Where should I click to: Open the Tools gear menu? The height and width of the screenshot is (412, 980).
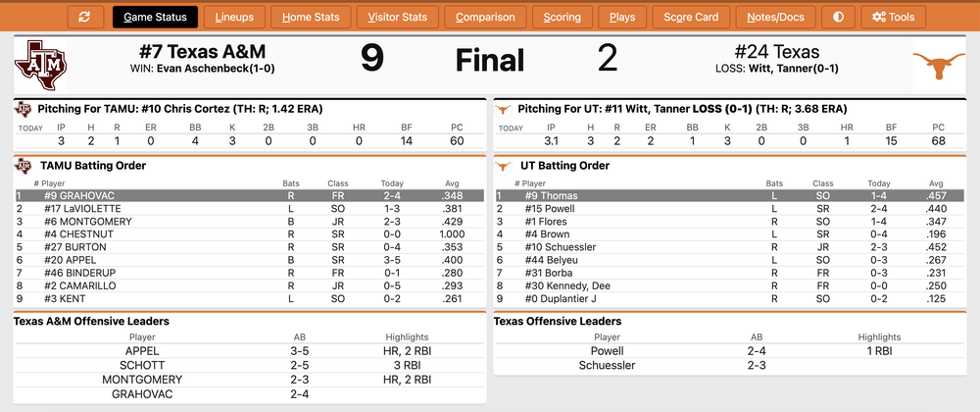click(892, 17)
